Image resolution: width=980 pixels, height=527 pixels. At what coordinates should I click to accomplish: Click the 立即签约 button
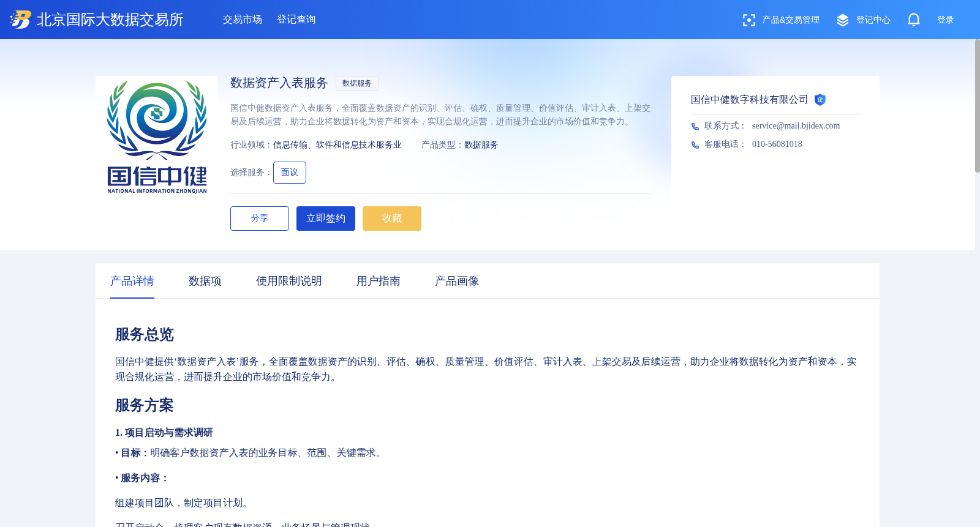pyautogui.click(x=326, y=219)
